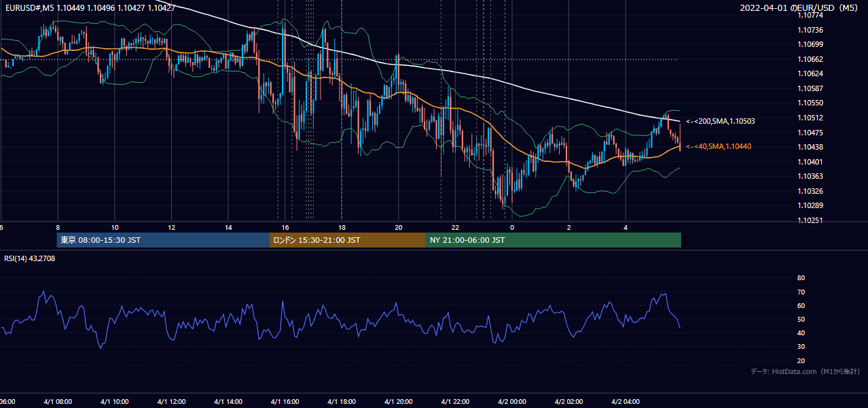Click RSI scale value 30
The width and height of the screenshot is (868, 408).
(x=801, y=347)
